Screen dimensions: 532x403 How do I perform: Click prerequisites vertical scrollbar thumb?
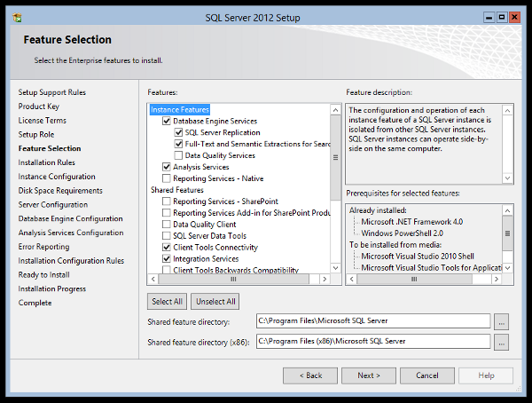(507, 233)
